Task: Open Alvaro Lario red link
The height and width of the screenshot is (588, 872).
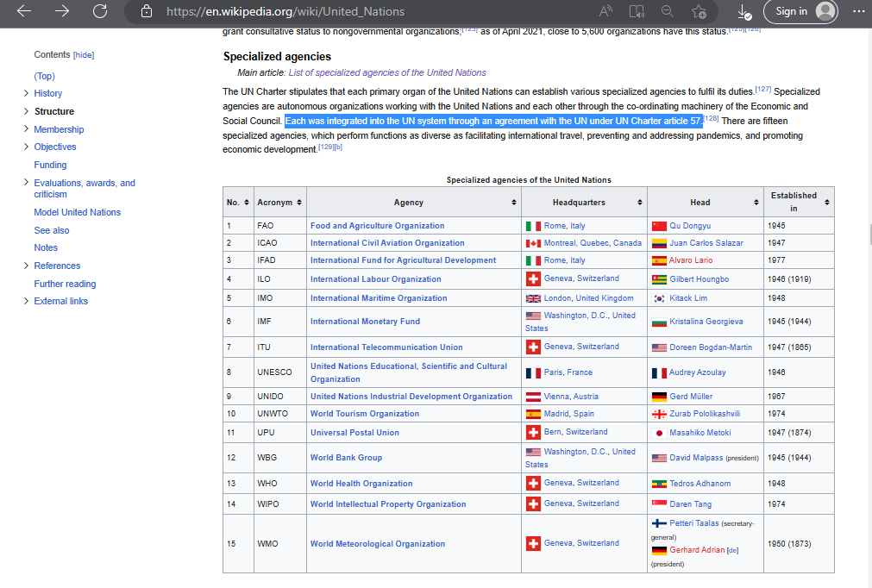Action: 691,260
